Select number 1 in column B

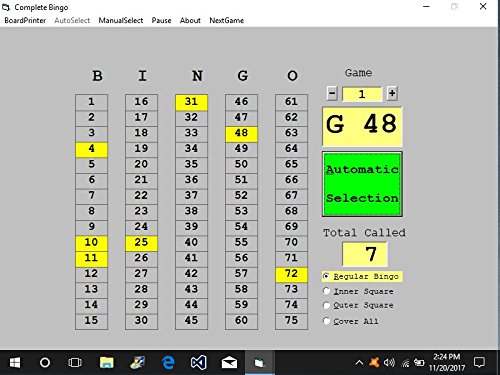coord(91,102)
